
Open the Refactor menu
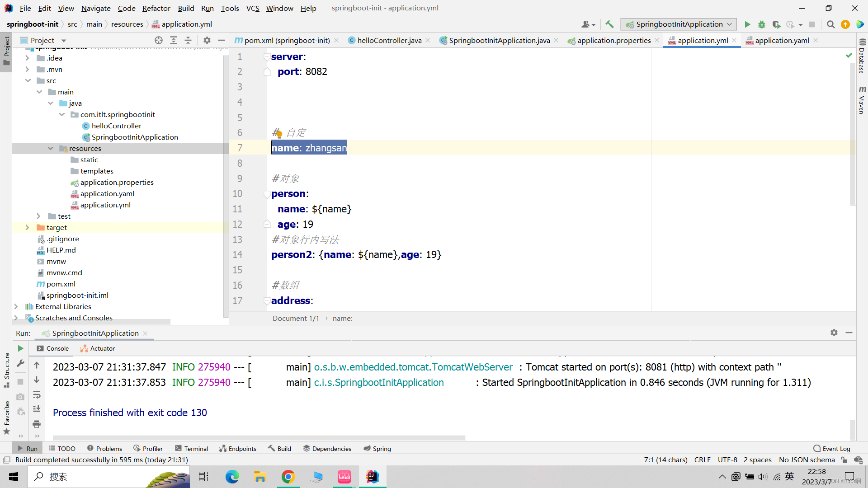click(x=156, y=8)
